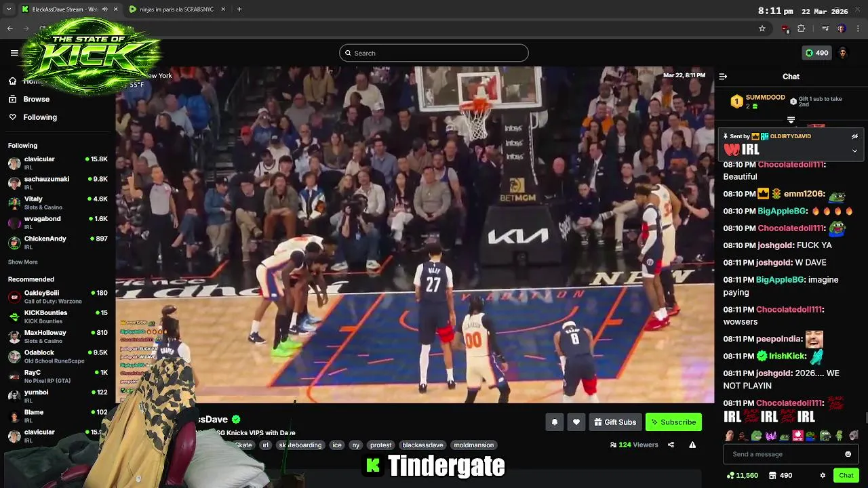Hide the pinned message by OLDIRTYDAVID
Viewport: 868px width, 488px height.
tap(854, 136)
